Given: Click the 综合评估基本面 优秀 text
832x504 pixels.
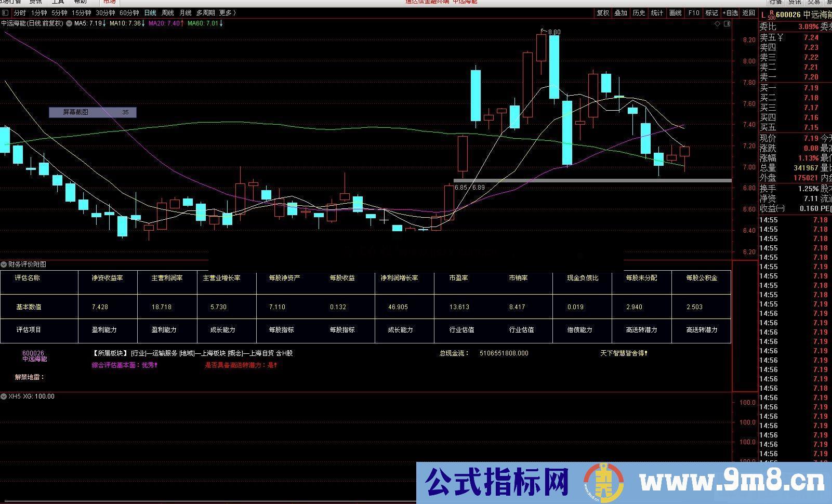Looking at the screenshot, I should (125, 365).
